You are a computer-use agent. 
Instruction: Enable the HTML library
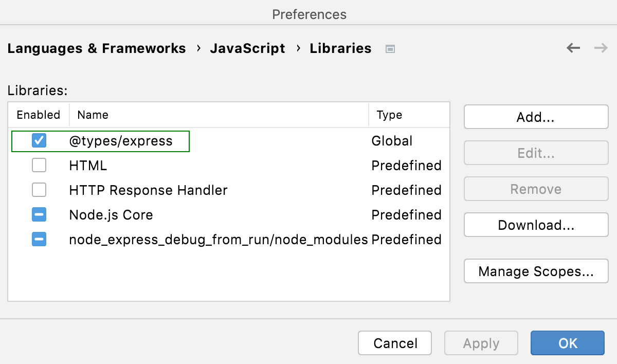click(x=39, y=165)
